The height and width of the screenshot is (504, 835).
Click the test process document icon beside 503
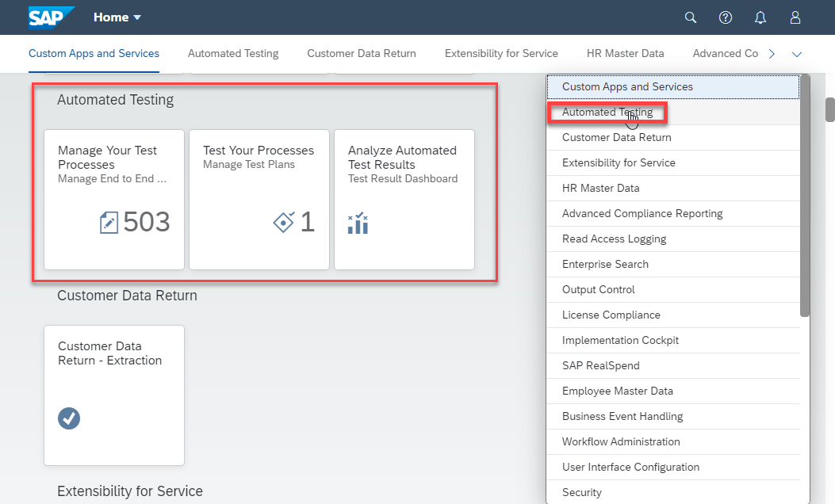coord(109,222)
